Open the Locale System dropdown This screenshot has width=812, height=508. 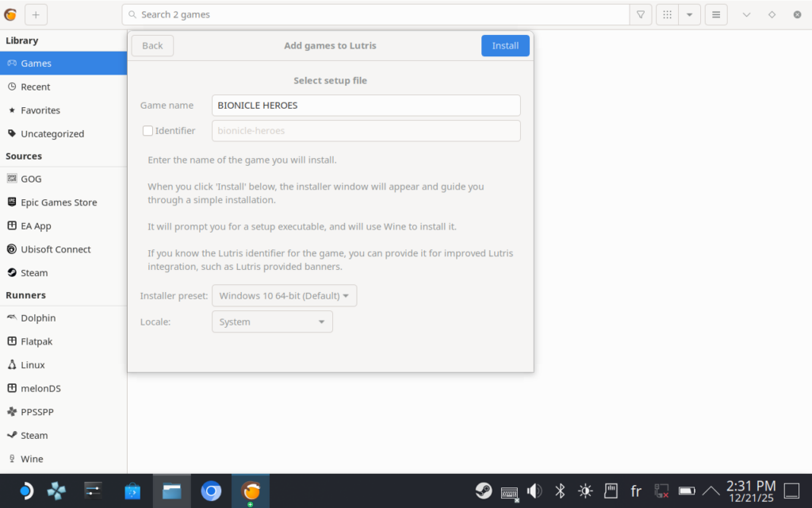point(272,322)
